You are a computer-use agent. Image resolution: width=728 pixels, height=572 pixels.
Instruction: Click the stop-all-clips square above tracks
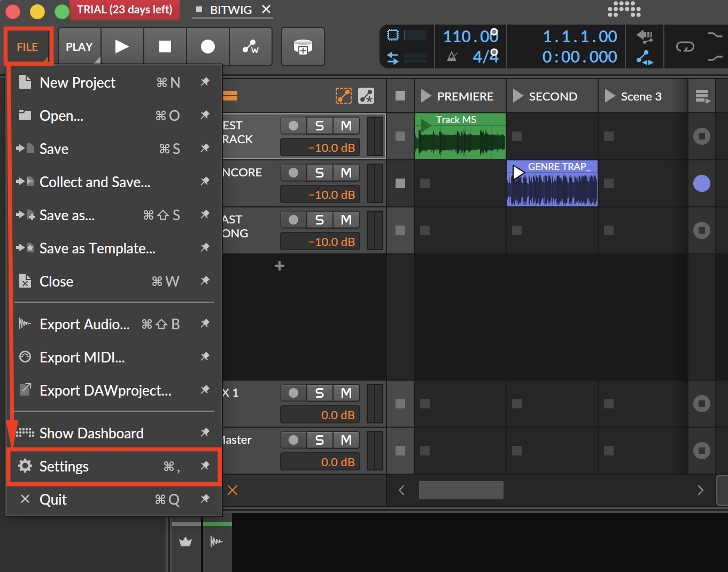coord(400,96)
